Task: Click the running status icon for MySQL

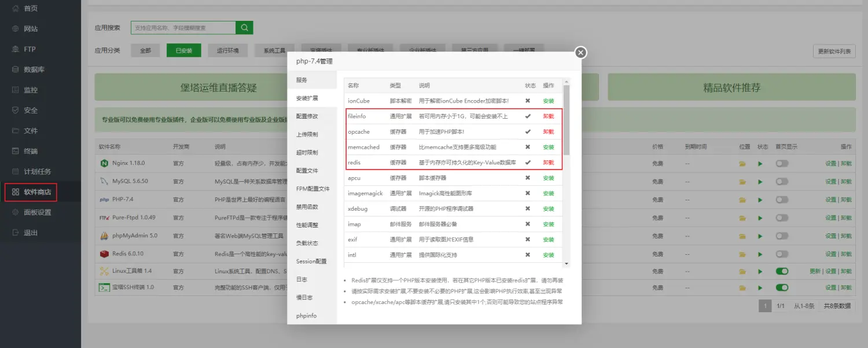Action: click(760, 182)
